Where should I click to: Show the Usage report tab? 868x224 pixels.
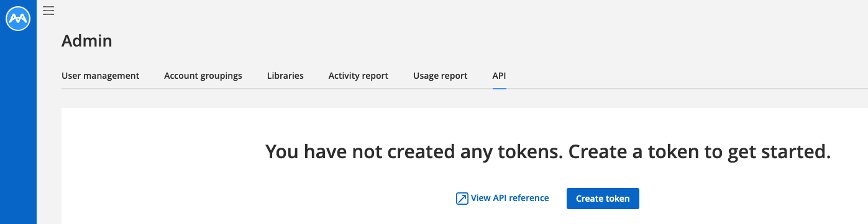pyautogui.click(x=441, y=76)
